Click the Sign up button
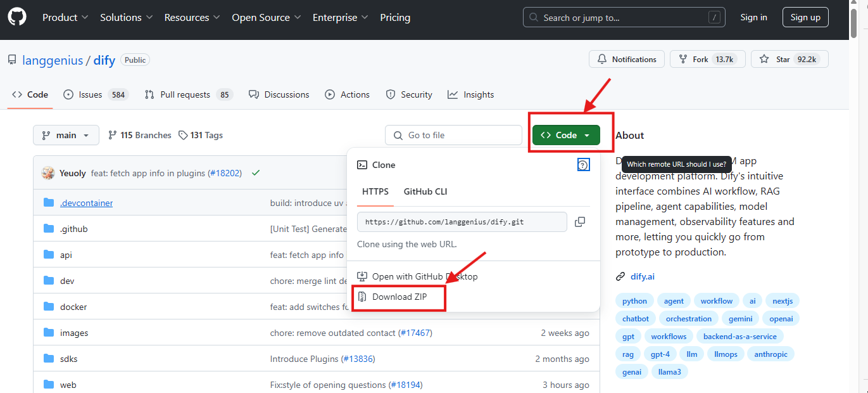Viewport: 868px width, 393px height. coord(805,18)
